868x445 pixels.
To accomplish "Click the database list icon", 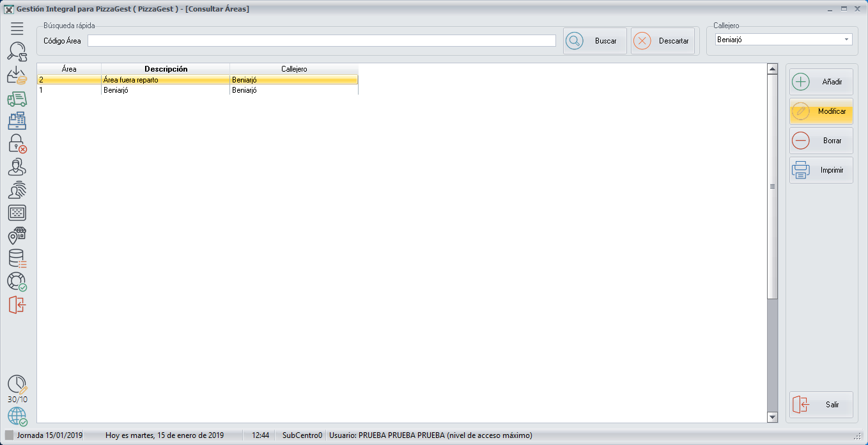I will point(17,258).
